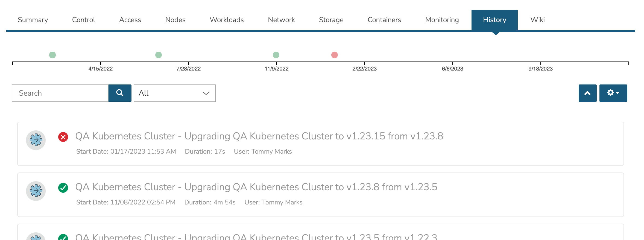
Task: Open the Monitoring tab
Action: [442, 20]
